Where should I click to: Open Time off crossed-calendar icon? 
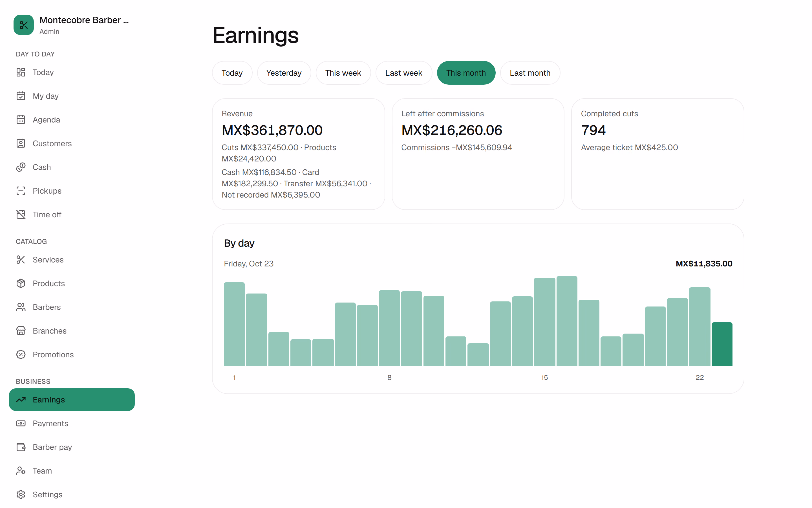(x=21, y=214)
